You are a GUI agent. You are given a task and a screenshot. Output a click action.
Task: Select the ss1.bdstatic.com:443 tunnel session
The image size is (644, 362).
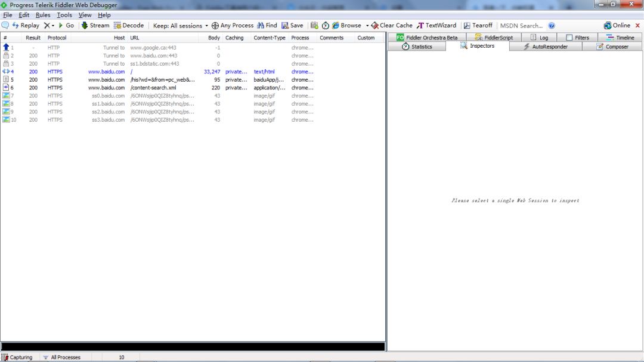tap(193, 64)
